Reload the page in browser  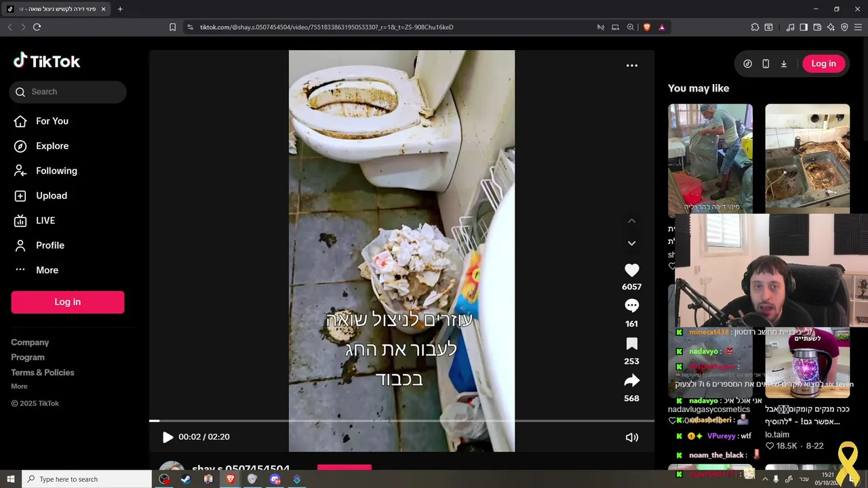pyautogui.click(x=37, y=27)
